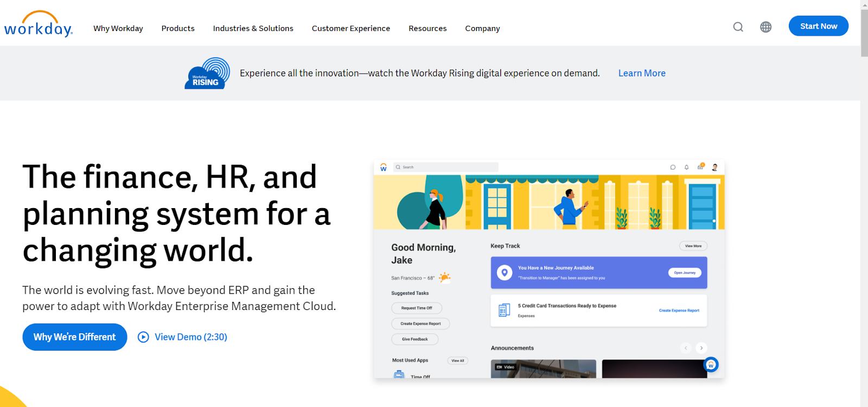Click the inbox icon with badge in demo
The image size is (868, 407).
click(700, 166)
